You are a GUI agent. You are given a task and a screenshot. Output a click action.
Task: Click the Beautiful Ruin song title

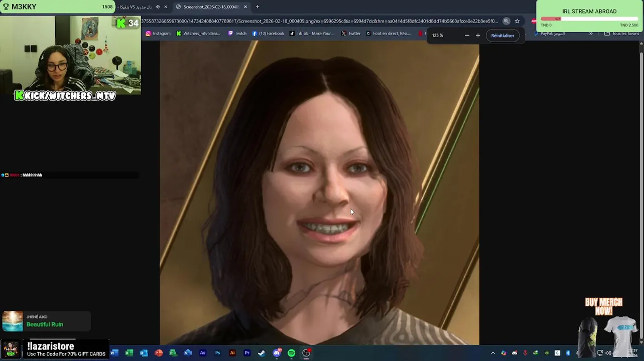[45, 324]
